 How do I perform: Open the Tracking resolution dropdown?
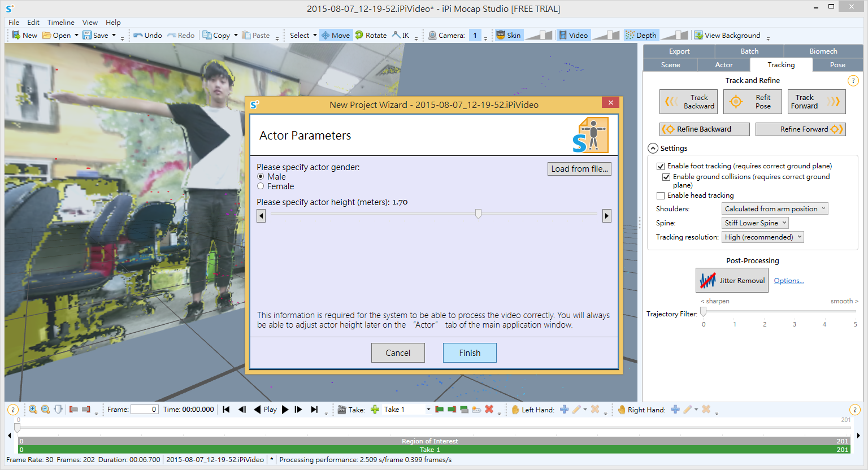point(762,237)
